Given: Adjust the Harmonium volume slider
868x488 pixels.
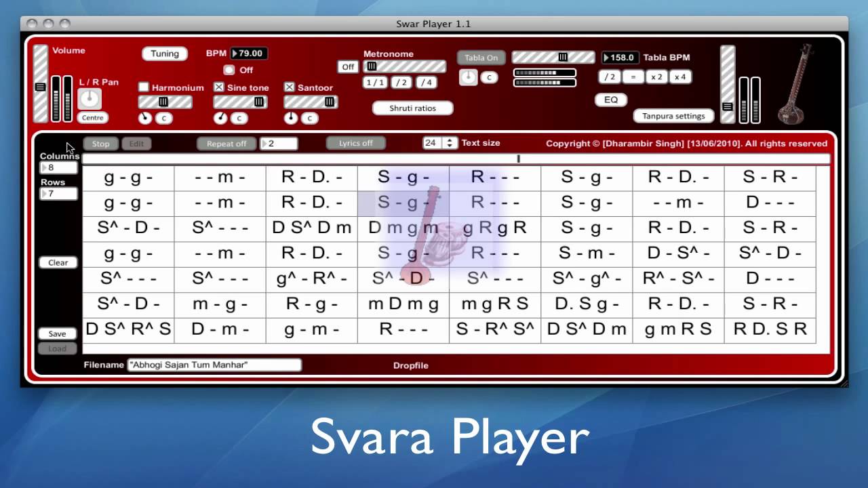Looking at the screenshot, I should point(165,102).
